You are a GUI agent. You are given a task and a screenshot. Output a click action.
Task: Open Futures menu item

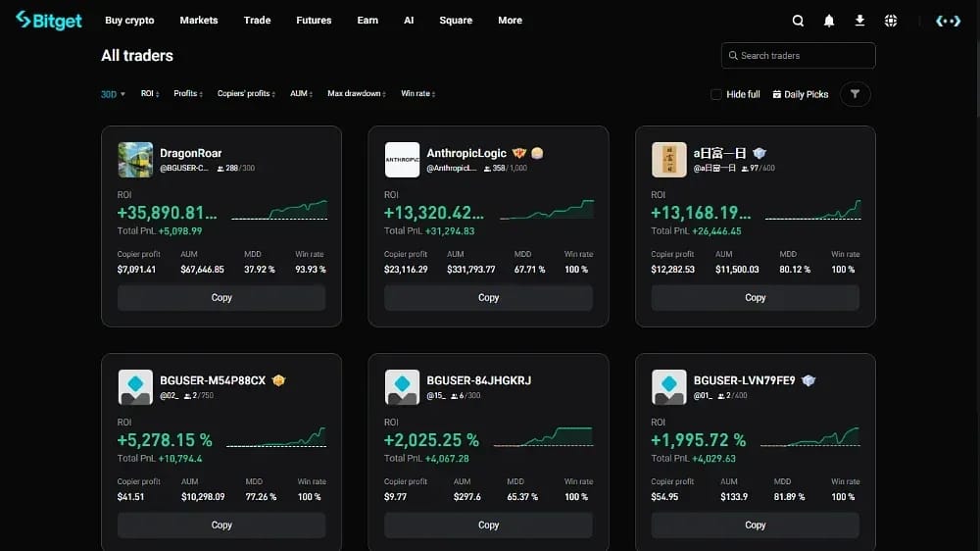coord(314,20)
